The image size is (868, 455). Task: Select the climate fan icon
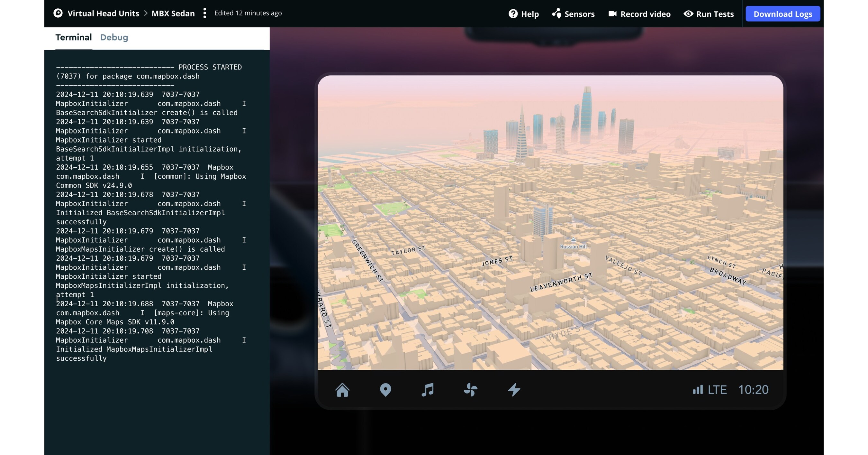coord(471,390)
